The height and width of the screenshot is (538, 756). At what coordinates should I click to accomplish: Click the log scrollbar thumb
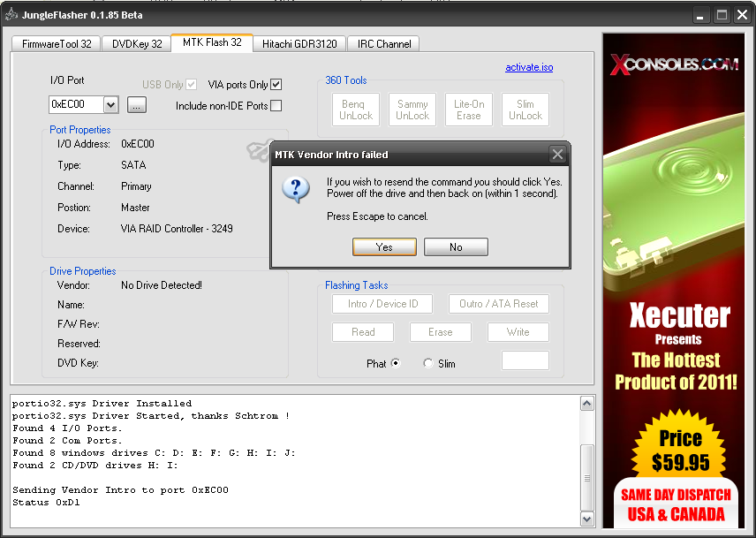586,478
